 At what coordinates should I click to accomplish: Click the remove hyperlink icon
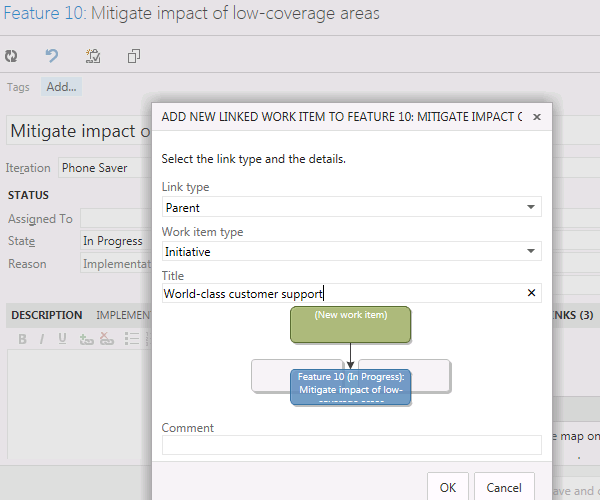point(107,339)
